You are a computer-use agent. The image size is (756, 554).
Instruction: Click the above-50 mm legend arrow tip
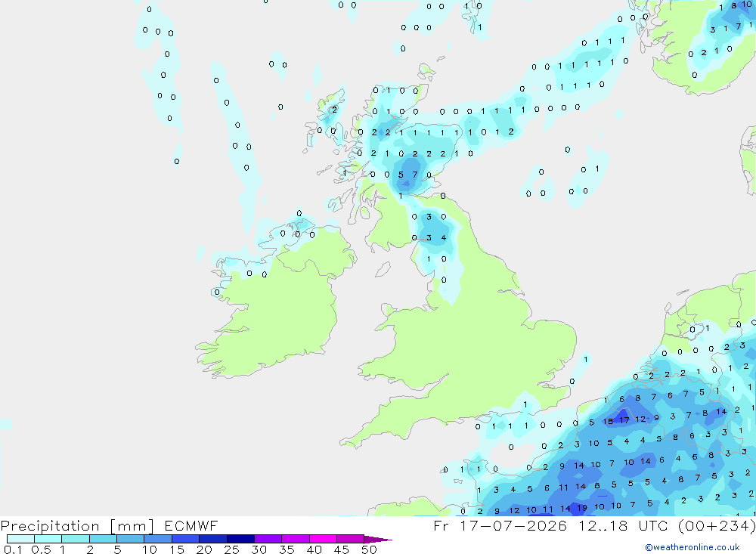378,539
